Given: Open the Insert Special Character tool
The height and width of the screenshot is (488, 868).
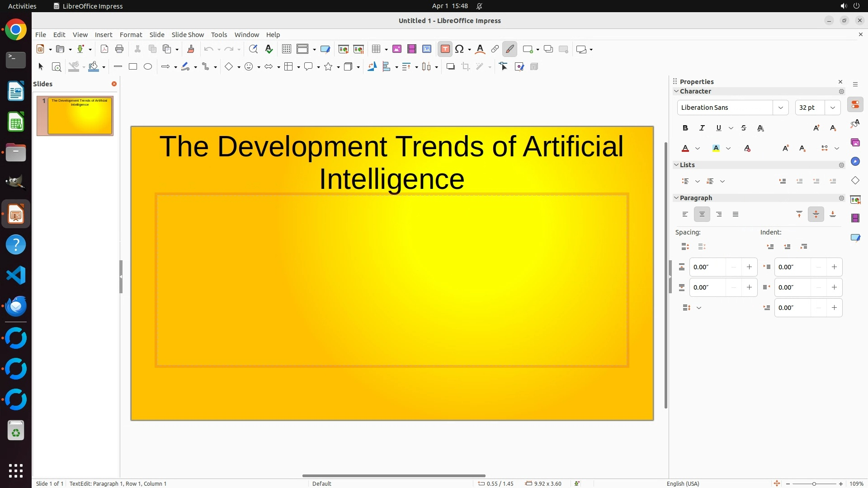Looking at the screenshot, I should coord(459,49).
